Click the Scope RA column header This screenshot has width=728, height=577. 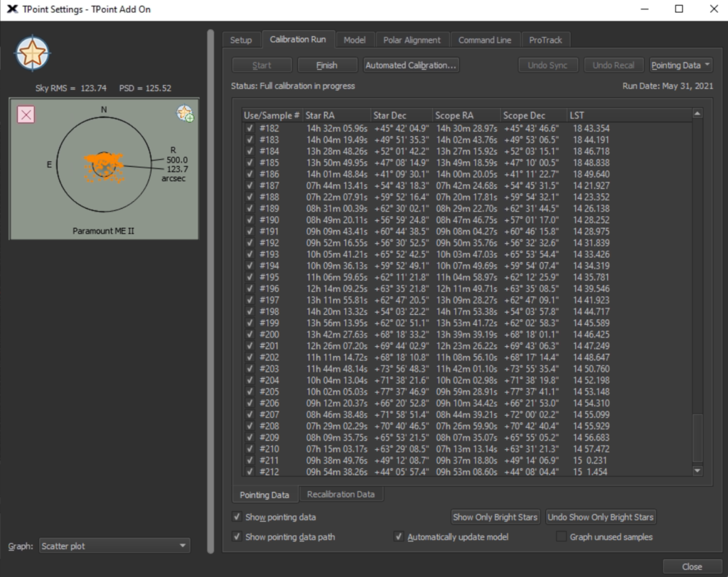pyautogui.click(x=466, y=115)
